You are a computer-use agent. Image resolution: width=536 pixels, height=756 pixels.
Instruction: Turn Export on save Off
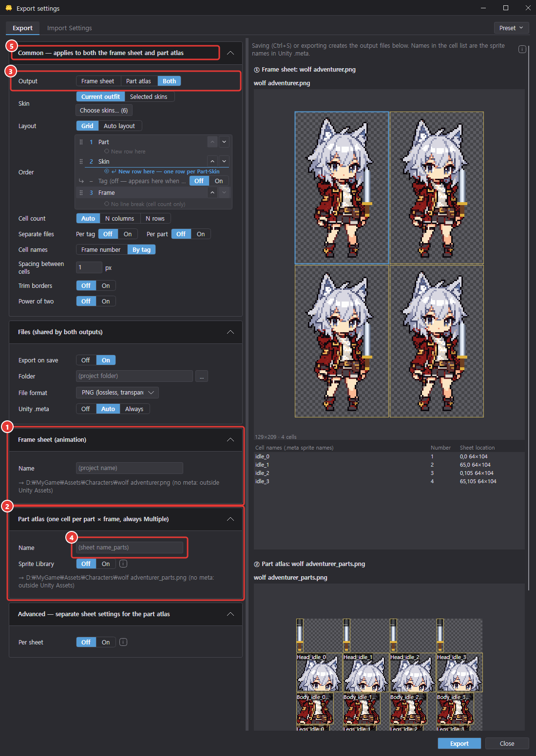(86, 360)
